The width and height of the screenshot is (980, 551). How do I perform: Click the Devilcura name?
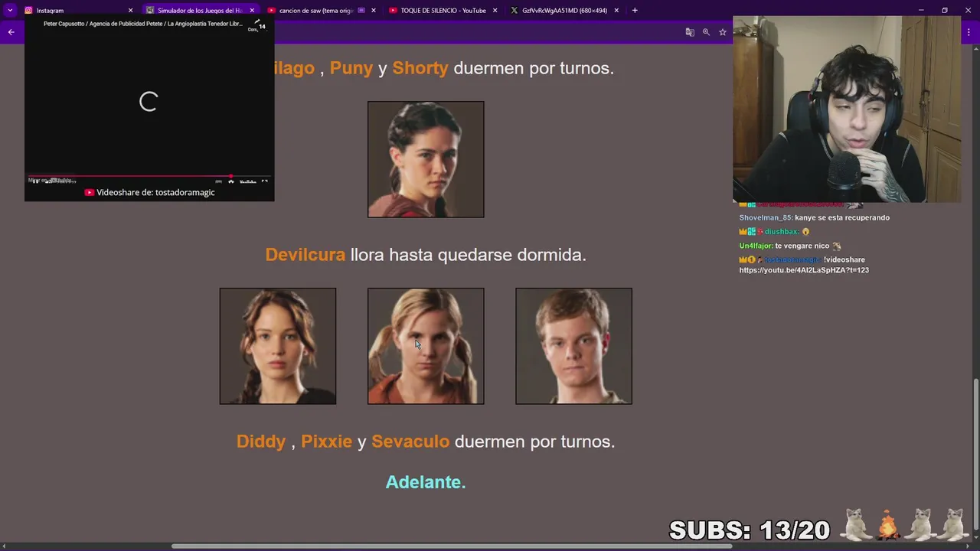click(x=305, y=255)
